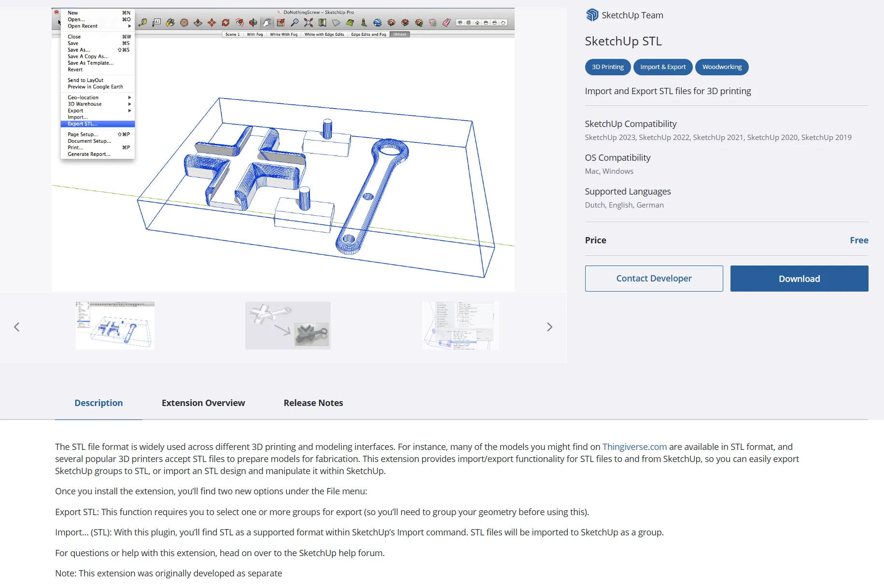Show the previous carousel images

coord(17,327)
